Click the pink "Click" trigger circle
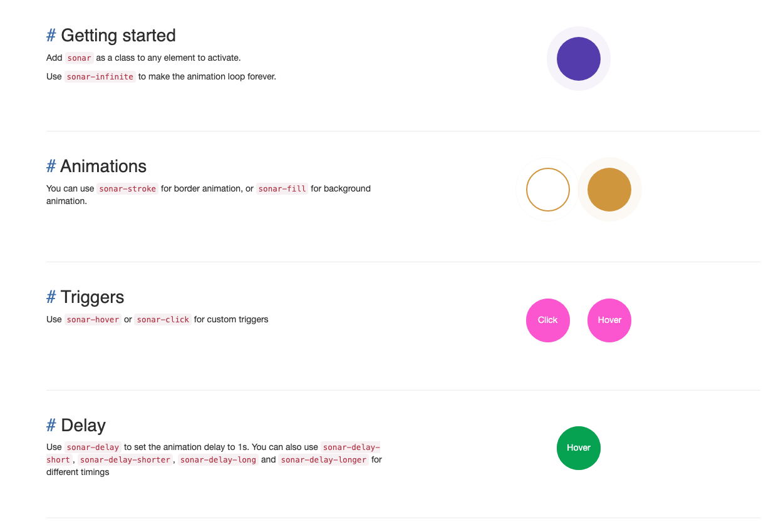Image resolution: width=771 pixels, height=532 pixels. (547, 320)
